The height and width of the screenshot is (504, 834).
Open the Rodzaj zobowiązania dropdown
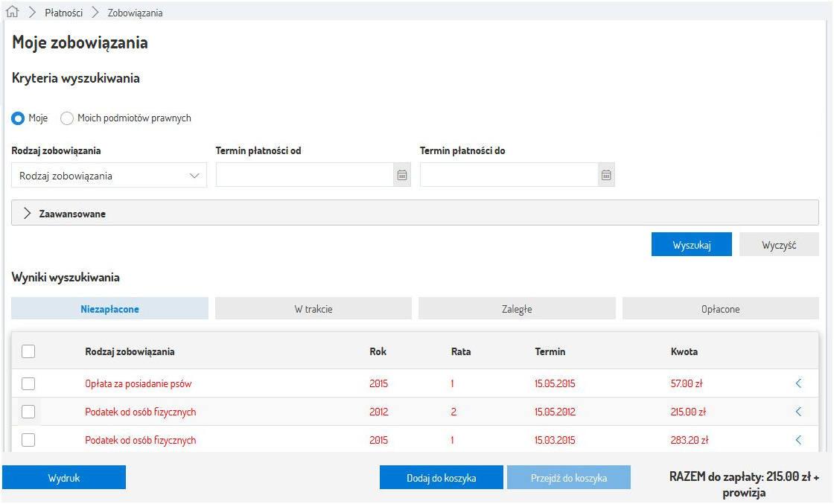pos(109,176)
